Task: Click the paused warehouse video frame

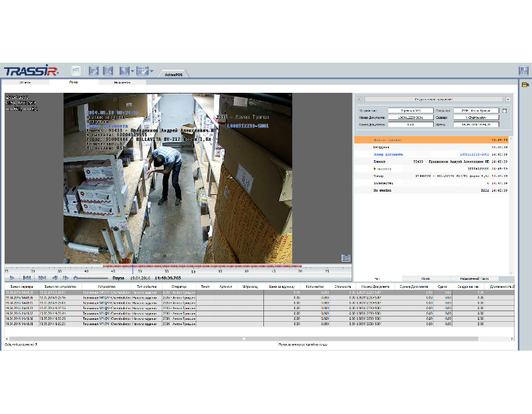Action: (x=178, y=178)
